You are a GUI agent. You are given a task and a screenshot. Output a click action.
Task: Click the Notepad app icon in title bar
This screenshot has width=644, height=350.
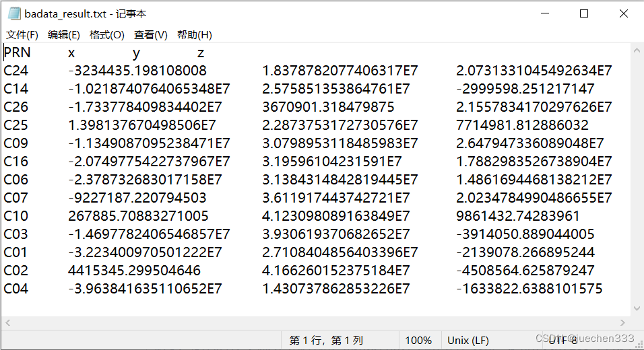click(14, 13)
